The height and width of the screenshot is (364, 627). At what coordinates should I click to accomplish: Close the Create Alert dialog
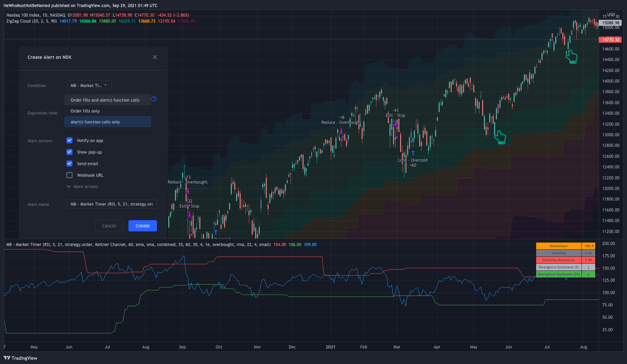(155, 57)
